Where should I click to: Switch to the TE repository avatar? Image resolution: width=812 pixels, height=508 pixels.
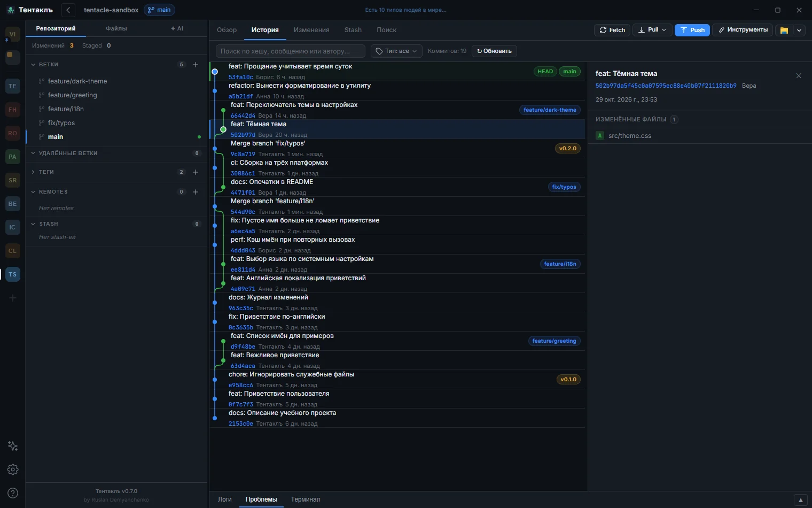(13, 86)
